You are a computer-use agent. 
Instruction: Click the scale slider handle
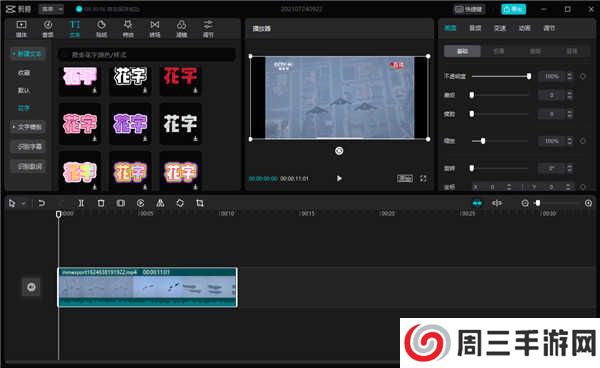click(483, 141)
